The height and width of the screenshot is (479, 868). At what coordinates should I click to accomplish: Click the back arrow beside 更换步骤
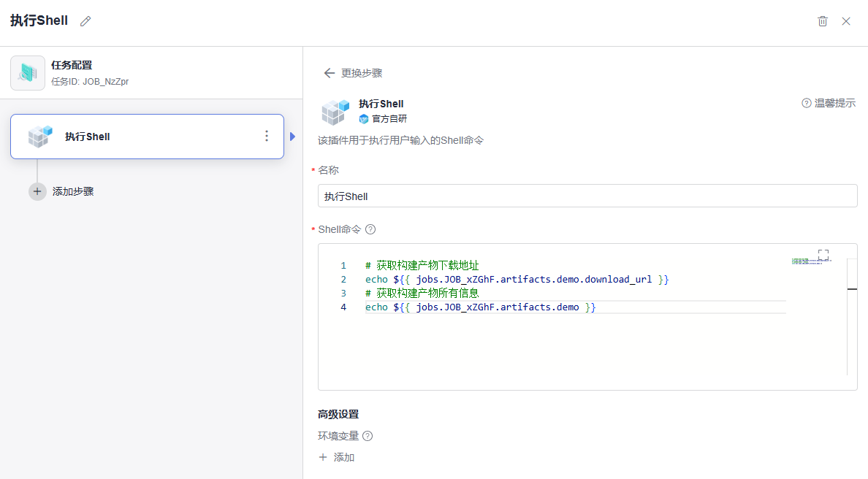click(x=330, y=73)
